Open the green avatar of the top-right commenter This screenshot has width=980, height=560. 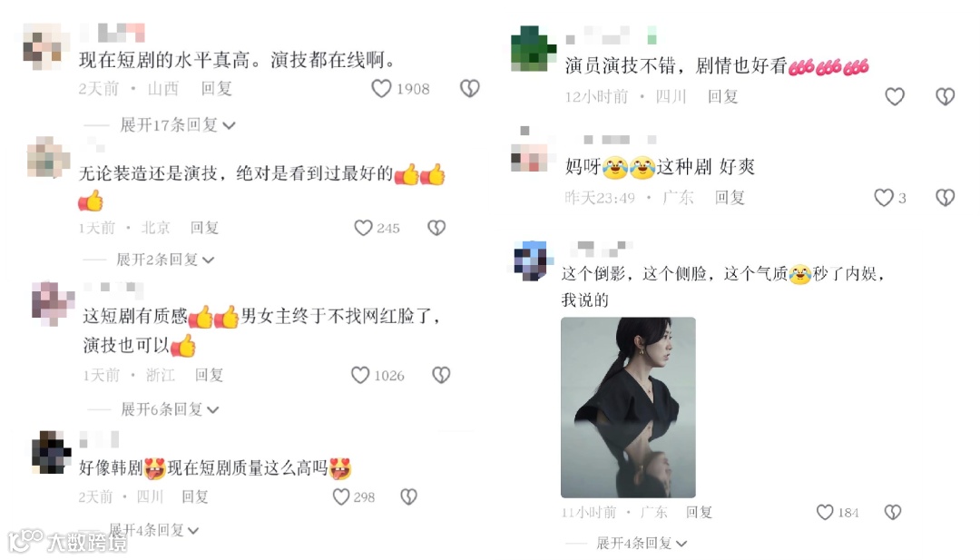tap(533, 49)
